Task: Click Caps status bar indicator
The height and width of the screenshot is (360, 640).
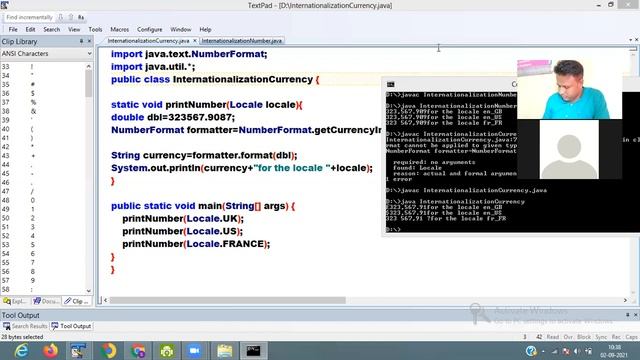Action: coord(631,337)
